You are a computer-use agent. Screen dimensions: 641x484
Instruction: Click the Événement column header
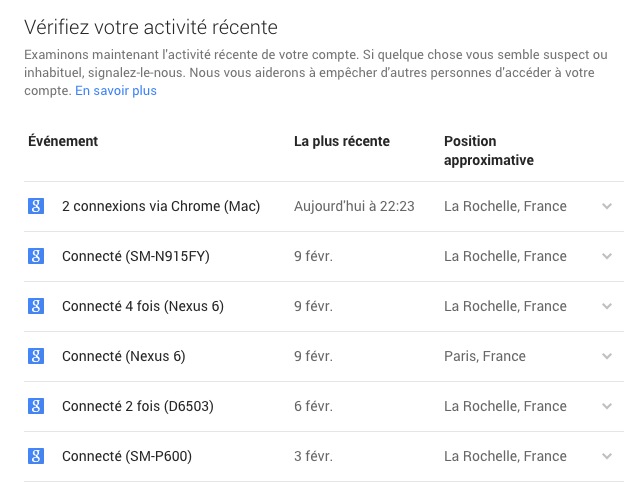pyautogui.click(x=63, y=141)
